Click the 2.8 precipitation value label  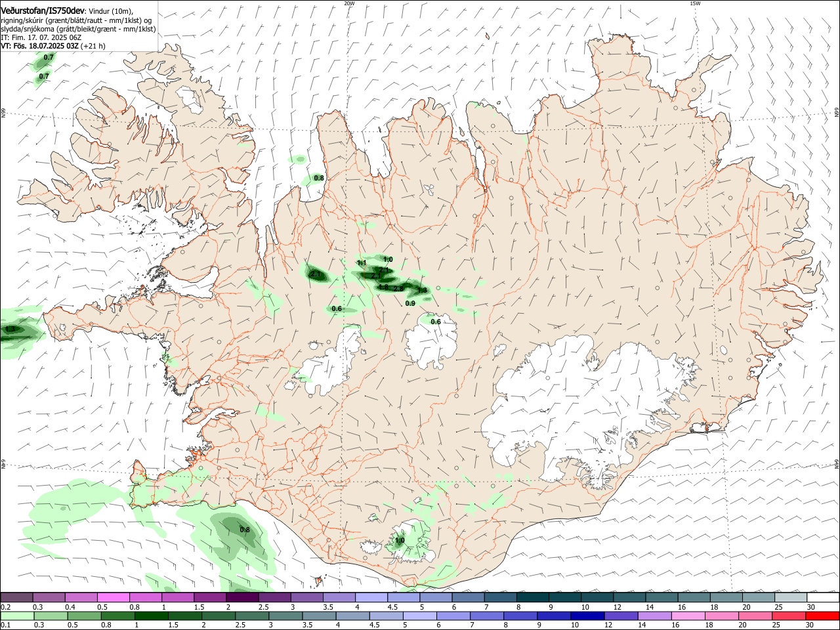398,289
